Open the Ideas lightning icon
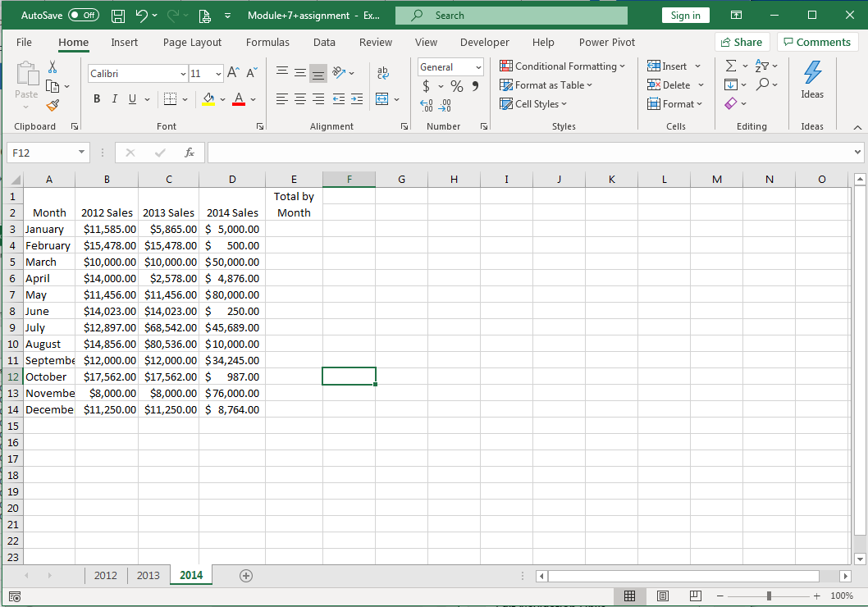The width and height of the screenshot is (868, 607). click(812, 72)
